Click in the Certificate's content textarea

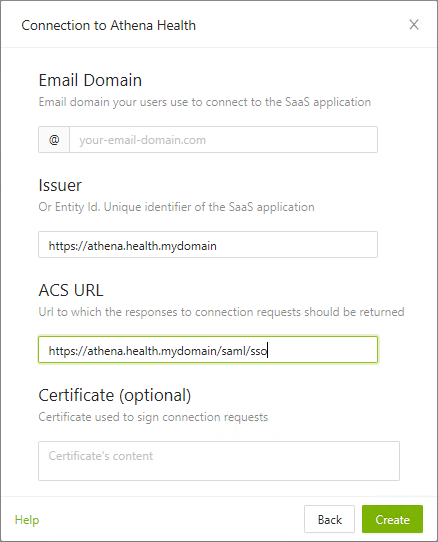[219, 461]
